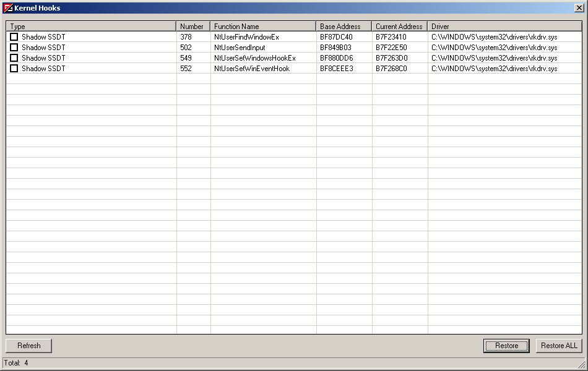588x371 pixels.
Task: Tick the checkbox for NtUserSendInput row
Action: pos(14,47)
